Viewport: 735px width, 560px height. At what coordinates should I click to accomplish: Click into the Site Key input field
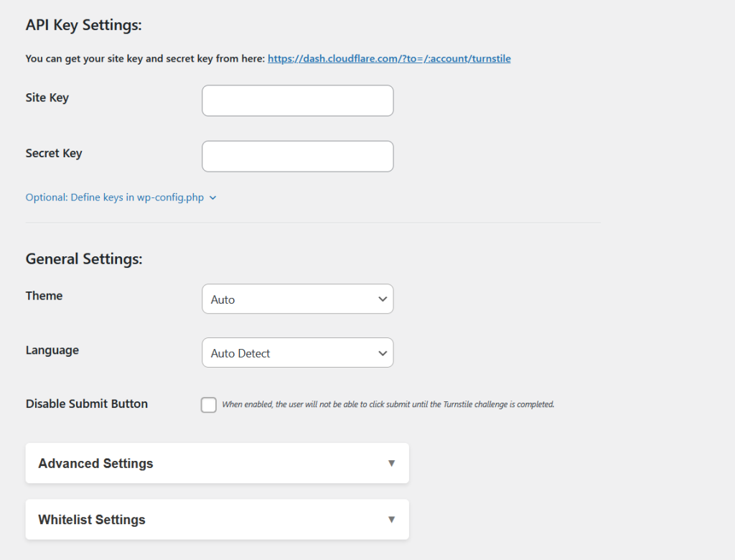(x=297, y=101)
